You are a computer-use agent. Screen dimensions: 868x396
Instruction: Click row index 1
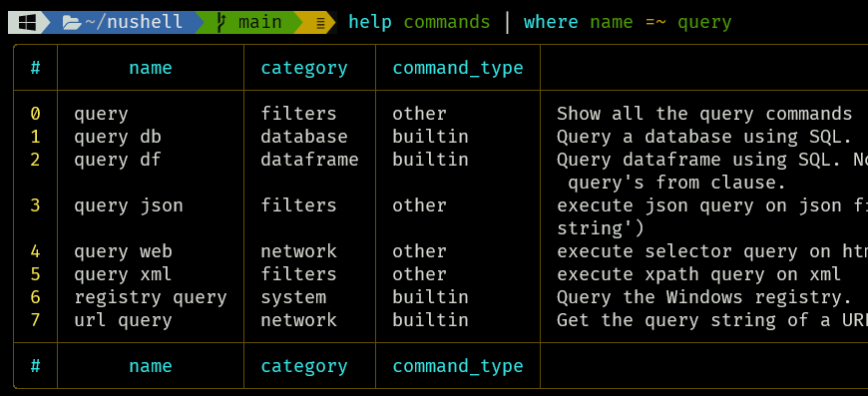[x=36, y=137]
